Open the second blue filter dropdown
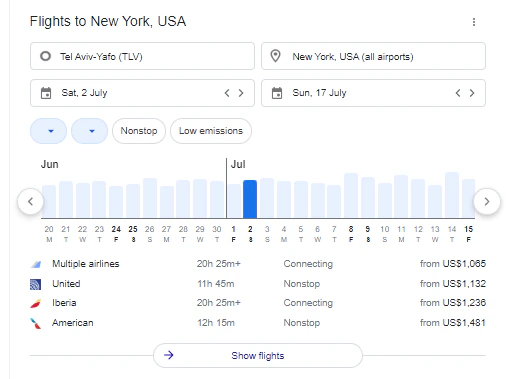The width and height of the screenshot is (517, 379). pyautogui.click(x=90, y=131)
